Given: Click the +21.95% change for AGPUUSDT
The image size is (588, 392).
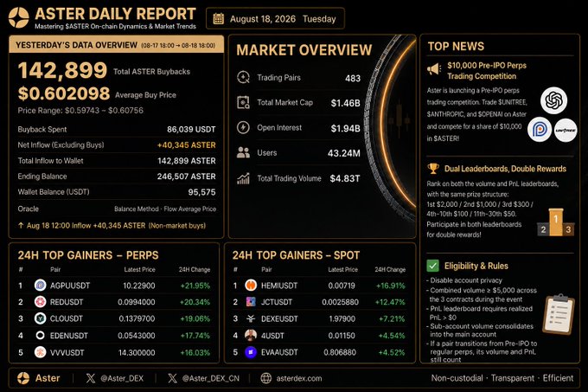Looking at the screenshot, I should click(x=195, y=286).
